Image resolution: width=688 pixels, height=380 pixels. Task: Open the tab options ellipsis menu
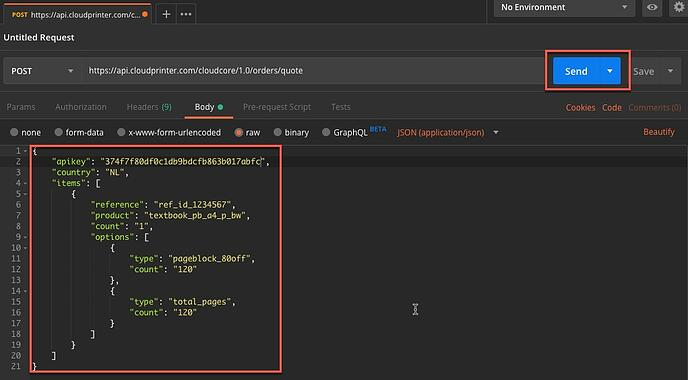186,14
